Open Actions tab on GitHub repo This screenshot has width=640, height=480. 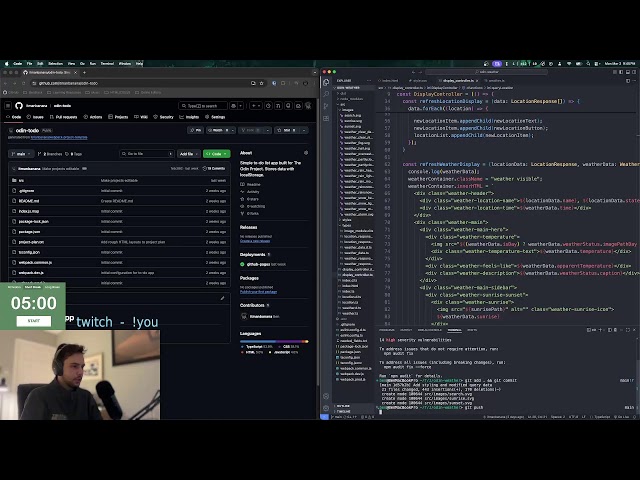click(x=93, y=117)
